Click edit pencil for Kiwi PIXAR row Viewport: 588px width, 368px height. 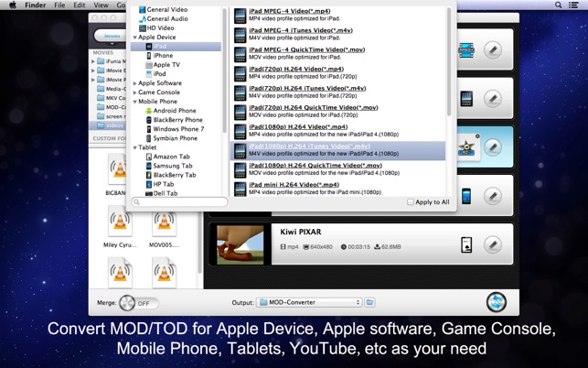tap(493, 244)
